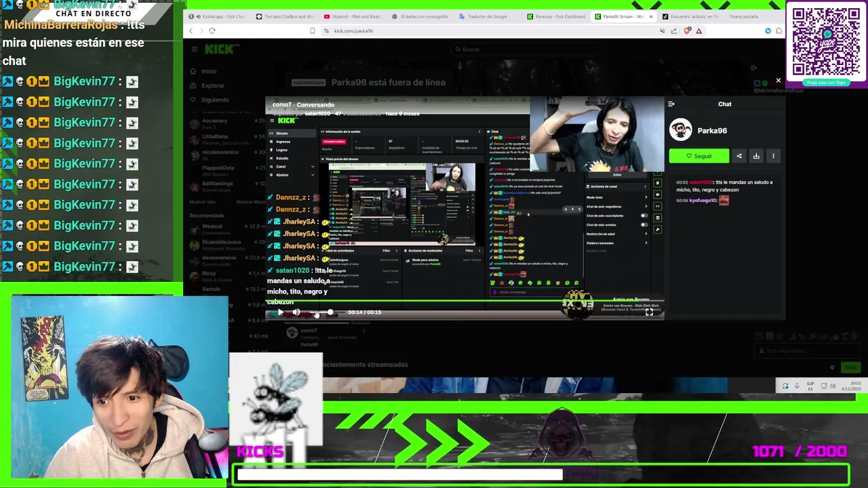Image resolution: width=868 pixels, height=488 pixels.
Task: Click the green Chat button below the modal
Action: 850,367
